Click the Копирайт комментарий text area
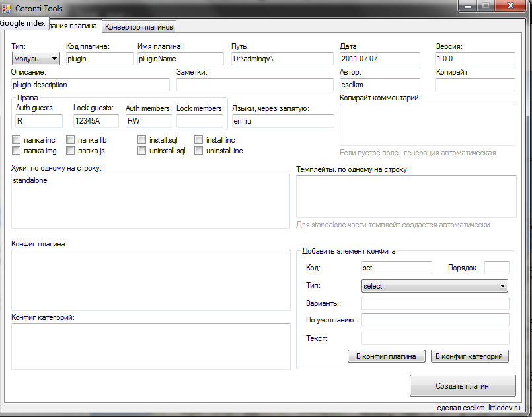The width and height of the screenshot is (532, 417). [428, 125]
